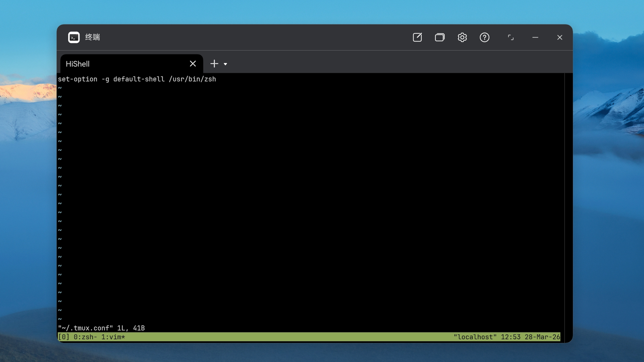Click the "localhost" hostname in status bar
644x362 pixels.
tap(475, 337)
